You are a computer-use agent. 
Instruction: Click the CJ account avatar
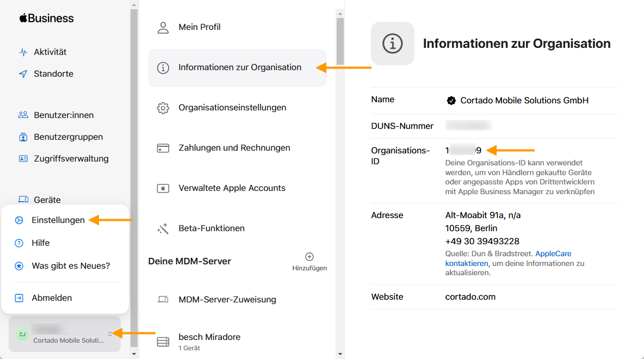pos(22,335)
